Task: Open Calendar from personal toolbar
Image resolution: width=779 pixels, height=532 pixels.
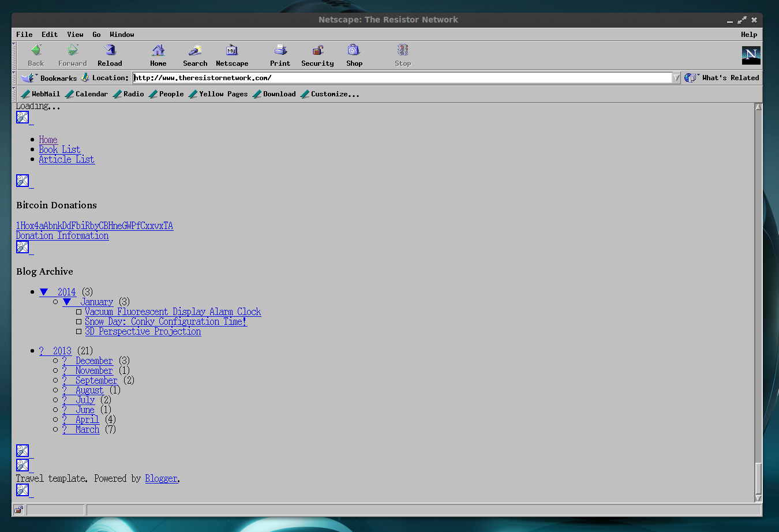Action: (x=87, y=94)
